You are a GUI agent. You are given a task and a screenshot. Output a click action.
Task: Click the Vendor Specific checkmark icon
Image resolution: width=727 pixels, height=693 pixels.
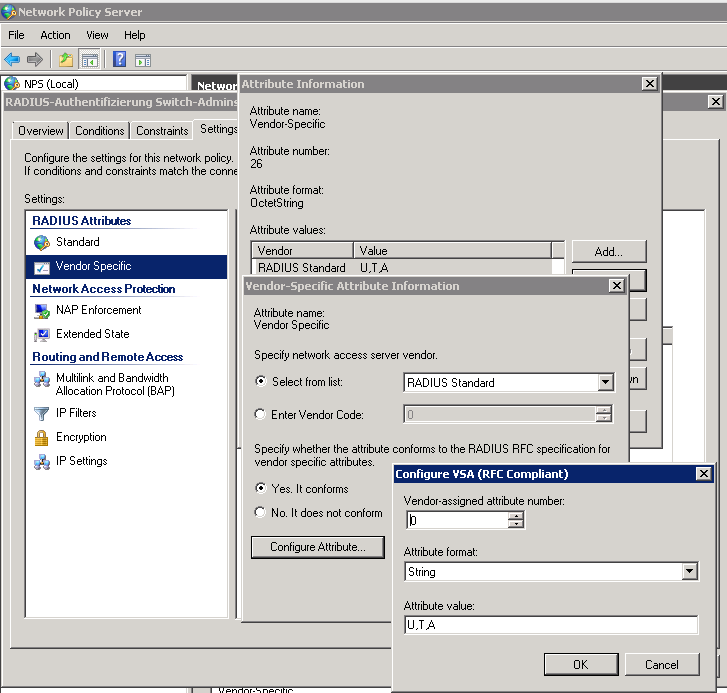point(42,267)
